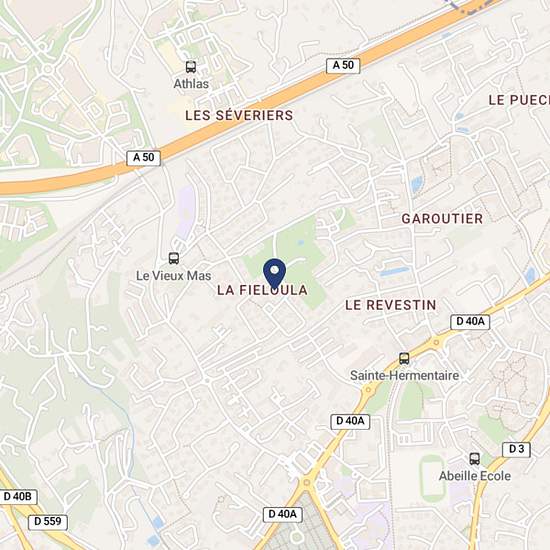Viewport: 550px width, 550px height.
Task: Select the Le Vieux Mas bus stop icon
Action: click(x=174, y=258)
